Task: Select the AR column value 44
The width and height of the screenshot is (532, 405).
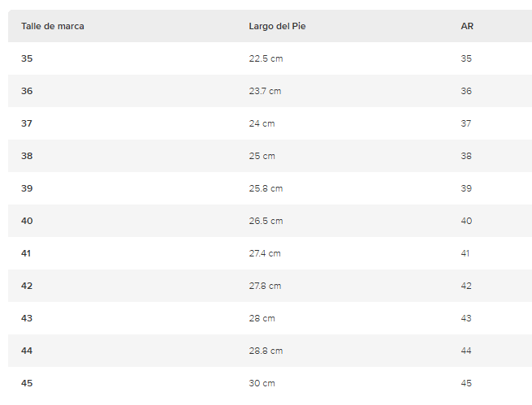Action: [x=466, y=351]
